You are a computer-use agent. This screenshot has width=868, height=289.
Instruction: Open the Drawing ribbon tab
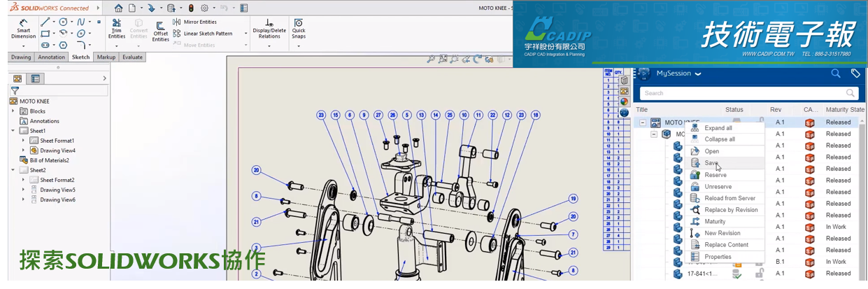pyautogui.click(x=21, y=57)
